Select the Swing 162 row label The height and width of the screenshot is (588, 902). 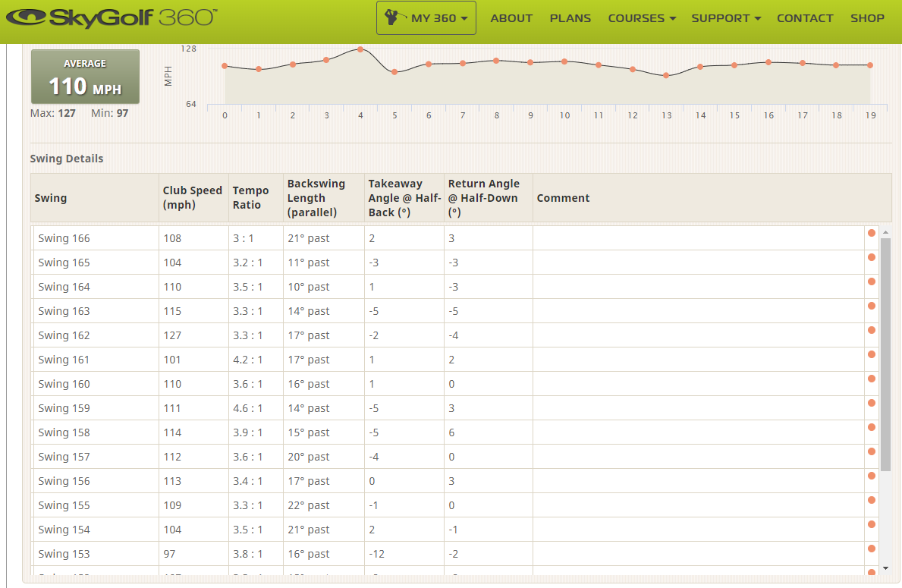[64, 335]
